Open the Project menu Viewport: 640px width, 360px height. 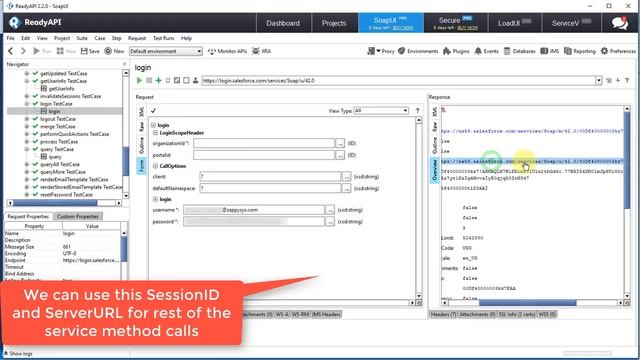(x=62, y=38)
